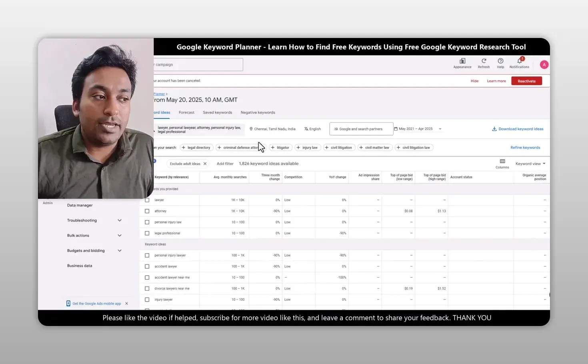Add the civil matter law suggestion
The width and height of the screenshot is (588, 364).
click(375, 148)
